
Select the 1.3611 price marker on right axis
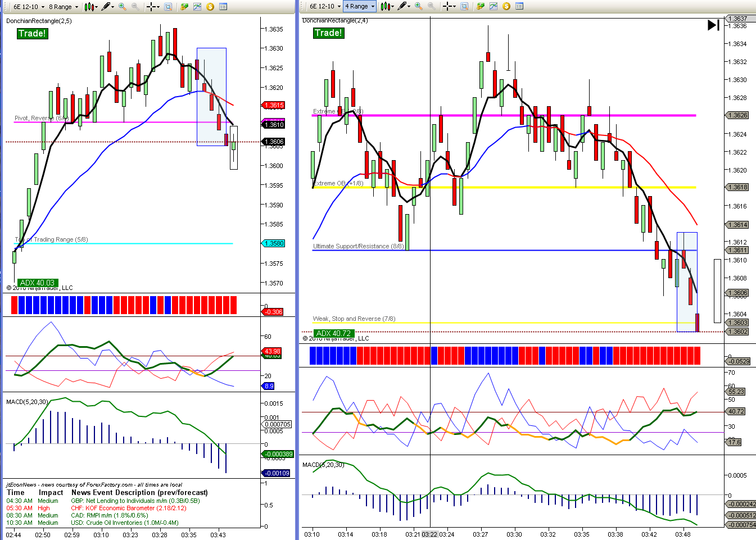(738, 250)
